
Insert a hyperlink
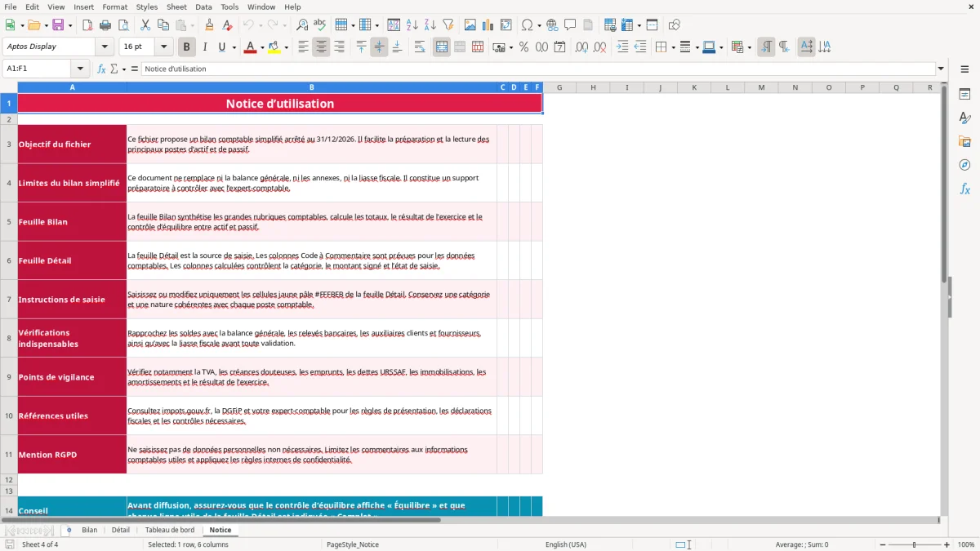click(x=552, y=25)
